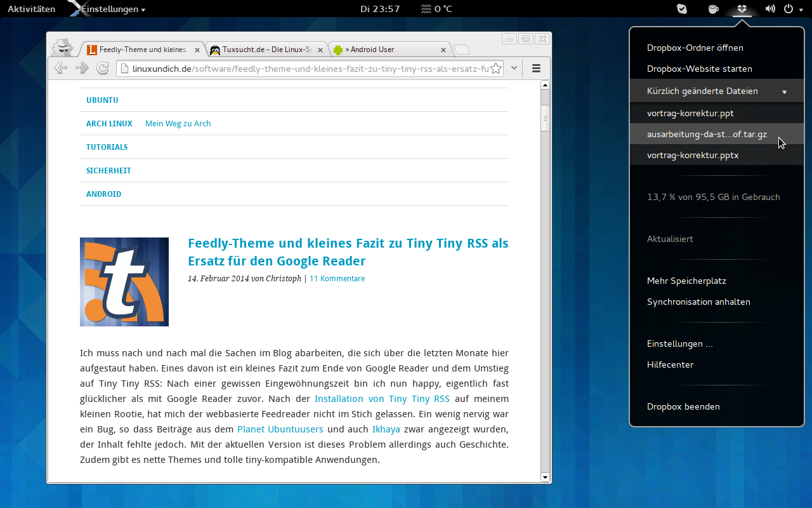Screen dimensions: 812x508
Task: Open the Einstellungen app menu in the top bar
Action: 112,9
